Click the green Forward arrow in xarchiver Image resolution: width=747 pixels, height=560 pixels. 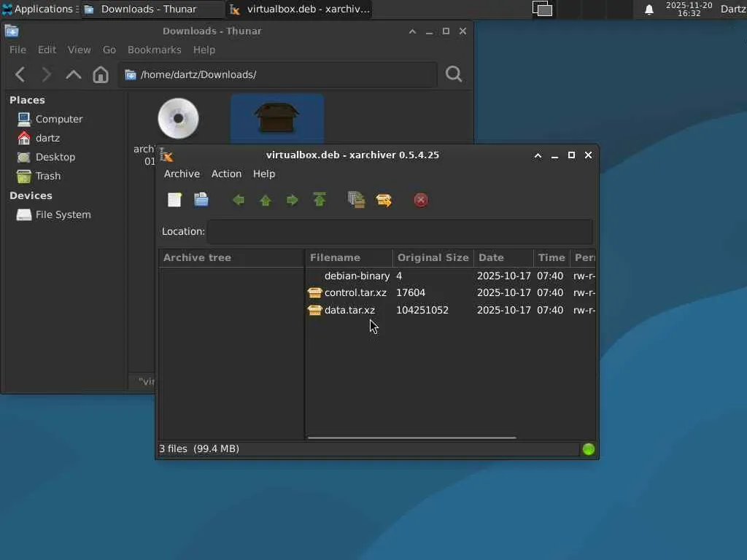292,200
